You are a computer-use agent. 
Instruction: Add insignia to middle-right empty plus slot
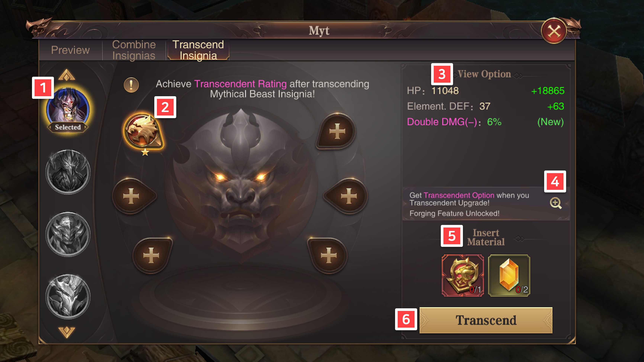pyautogui.click(x=347, y=196)
